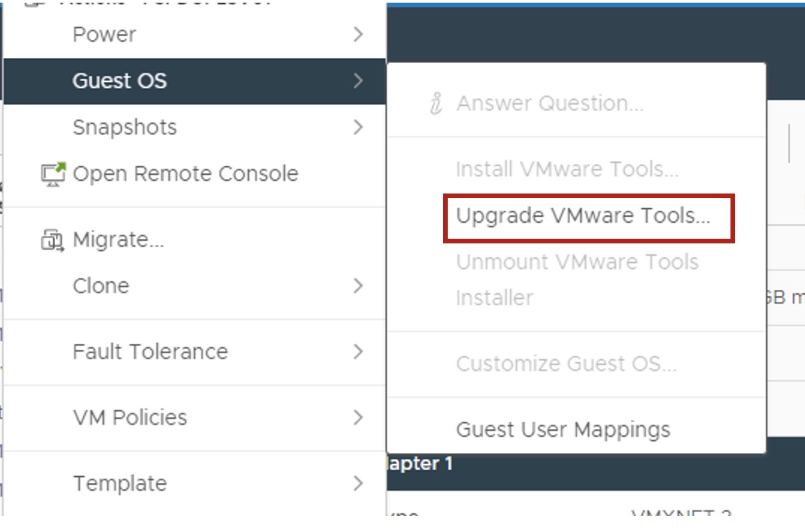Choose Guest User Mappings
Screen dimensions: 805x532
pyautogui.click(x=563, y=430)
